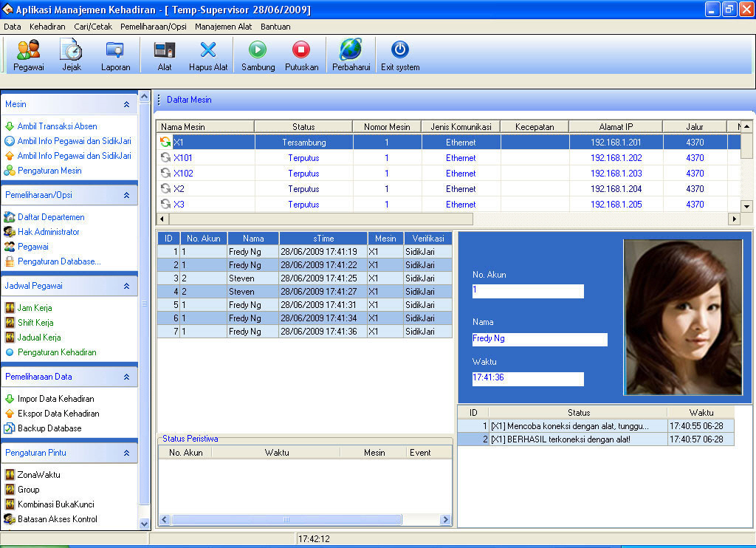Select the X102 machine row
The height and width of the screenshot is (548, 756).
448,173
